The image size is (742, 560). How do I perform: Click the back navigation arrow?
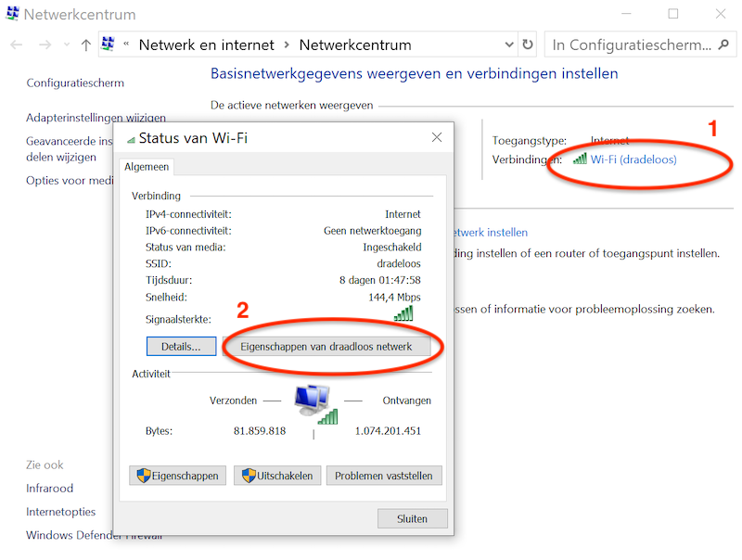(x=17, y=45)
